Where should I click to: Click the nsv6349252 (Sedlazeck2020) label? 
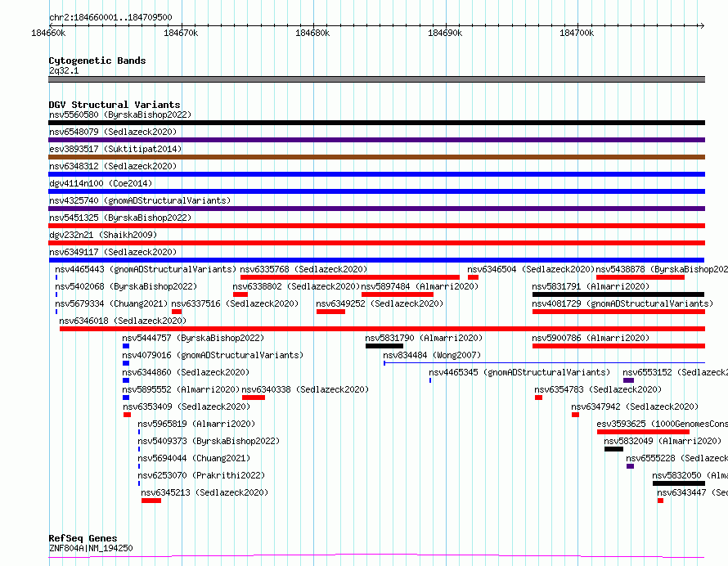[x=380, y=303]
